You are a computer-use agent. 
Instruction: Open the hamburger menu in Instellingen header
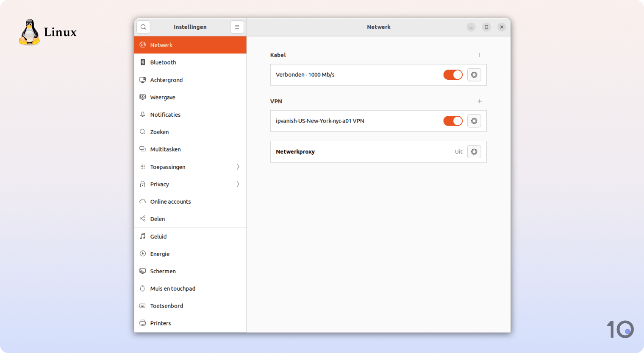click(237, 27)
